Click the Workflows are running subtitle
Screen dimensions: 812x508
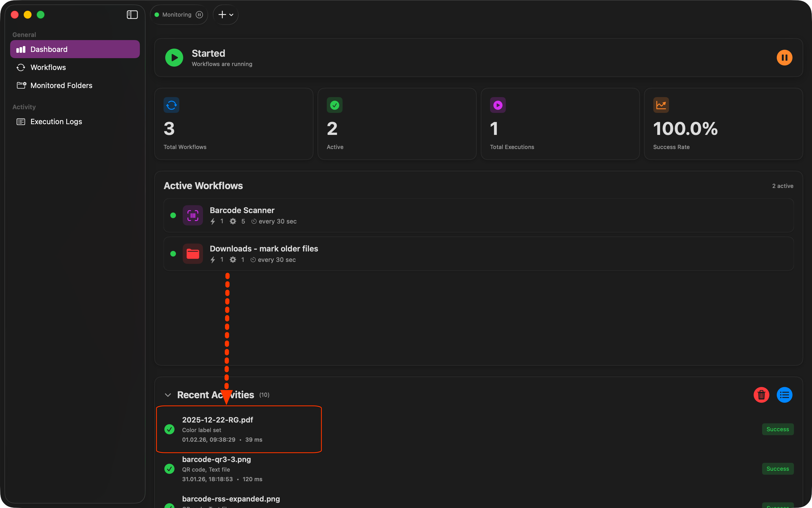(222, 64)
